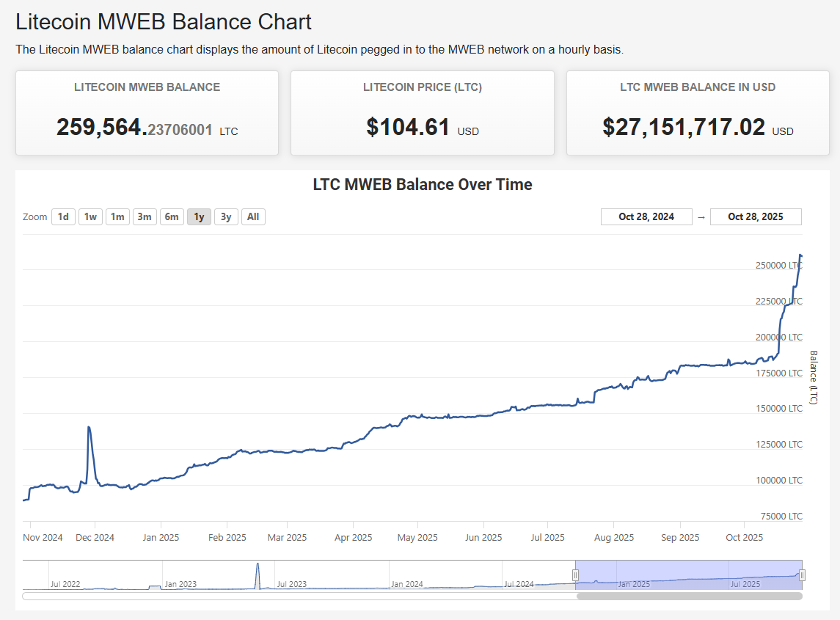840x620 pixels.
Task: Open the end date field Oct 28, 2025
Action: 756,216
